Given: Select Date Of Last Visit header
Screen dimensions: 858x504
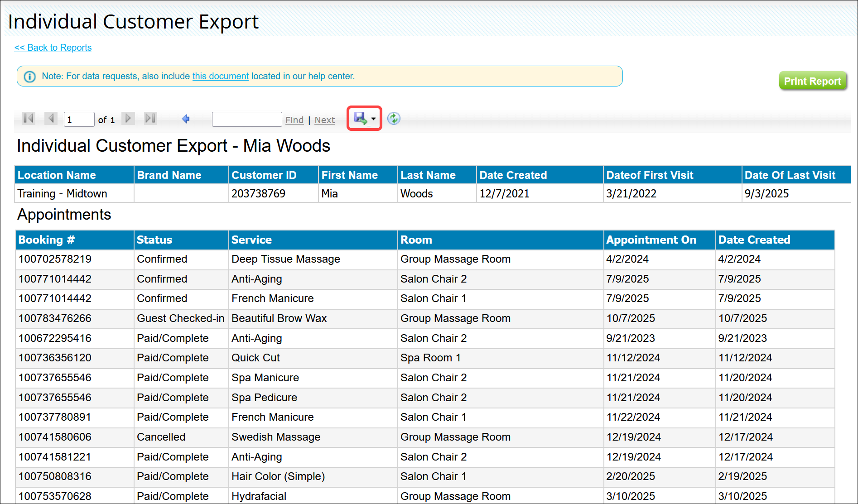Looking at the screenshot, I should click(796, 175).
